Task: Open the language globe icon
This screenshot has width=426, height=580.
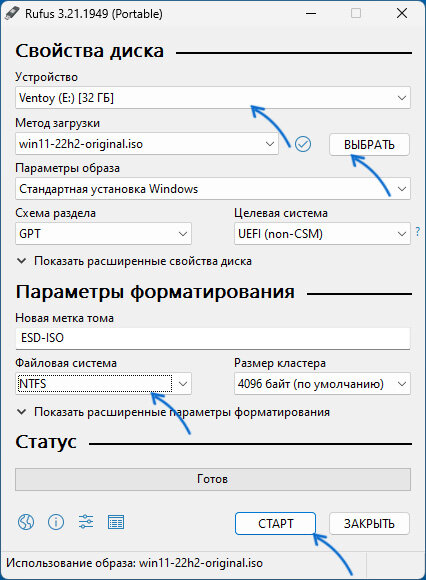Action: [x=26, y=522]
